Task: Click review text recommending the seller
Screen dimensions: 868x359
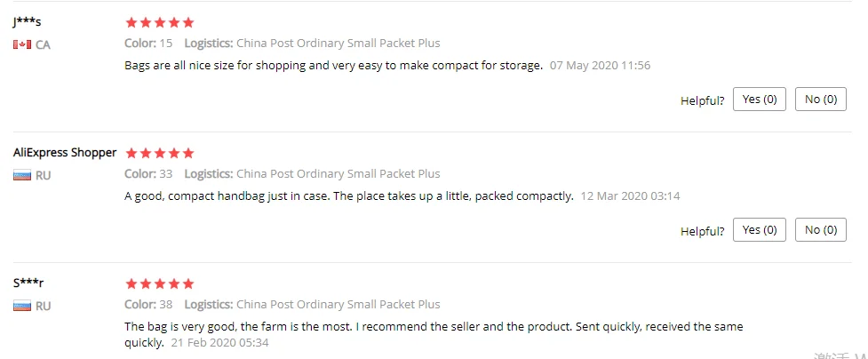Action: pyautogui.click(x=434, y=327)
